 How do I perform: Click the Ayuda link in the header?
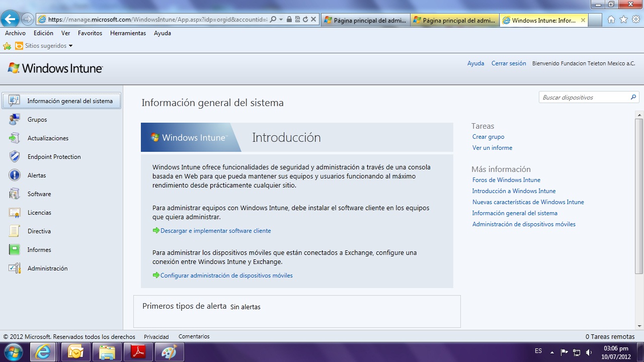[x=475, y=63]
